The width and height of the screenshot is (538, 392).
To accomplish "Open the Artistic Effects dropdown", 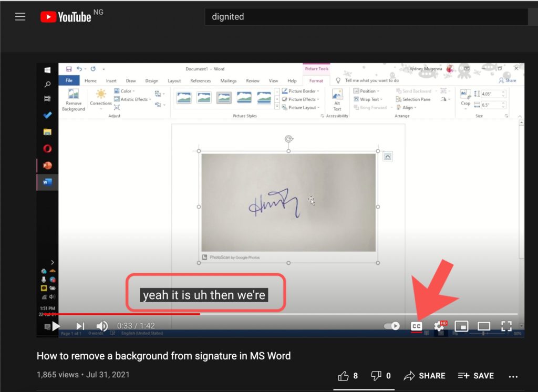I will pos(133,99).
